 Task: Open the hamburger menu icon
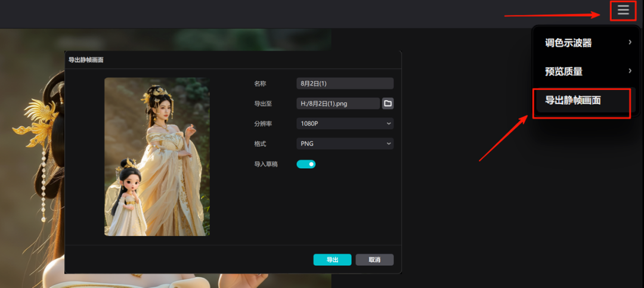tap(623, 10)
